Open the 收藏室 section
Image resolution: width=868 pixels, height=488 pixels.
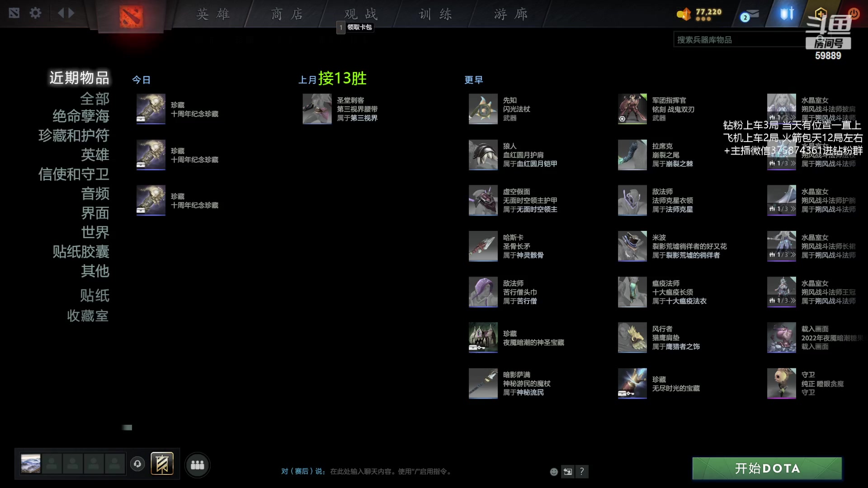click(88, 316)
